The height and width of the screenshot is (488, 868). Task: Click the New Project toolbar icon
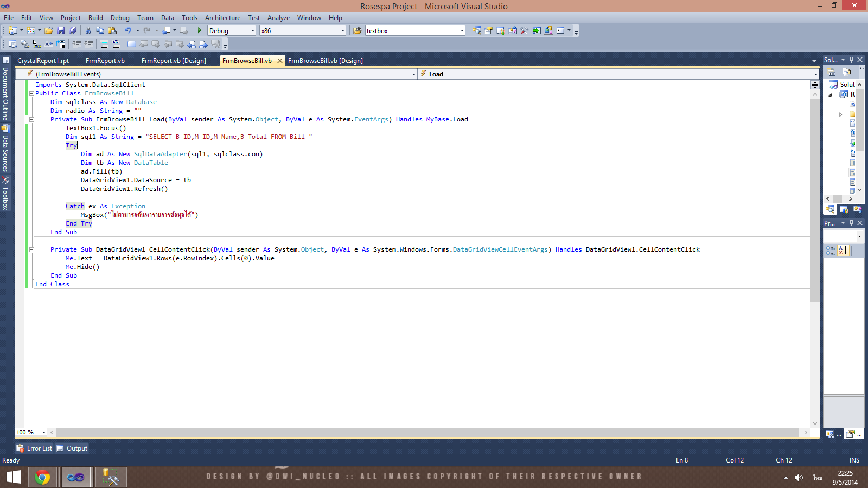click(13, 30)
